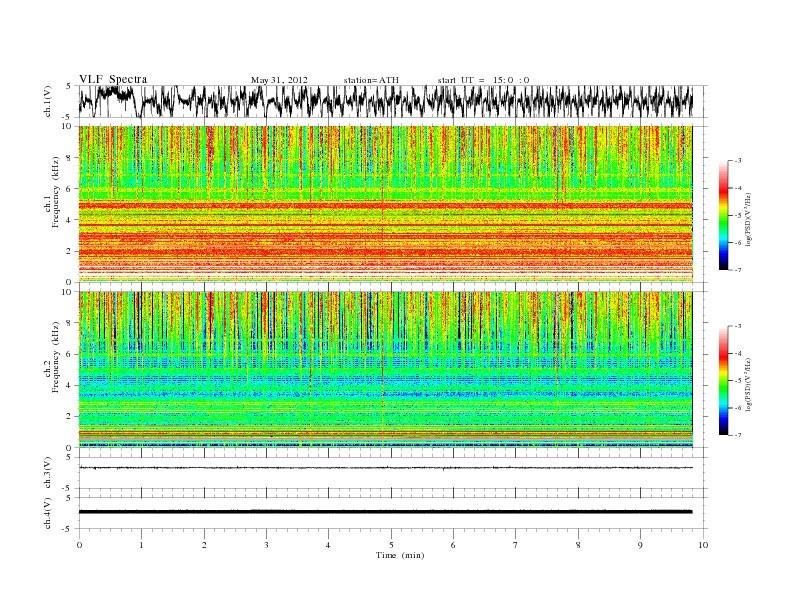The width and height of the screenshot is (792, 612).
Task: Click the final time axis tick label '10'
Action: coord(703,545)
